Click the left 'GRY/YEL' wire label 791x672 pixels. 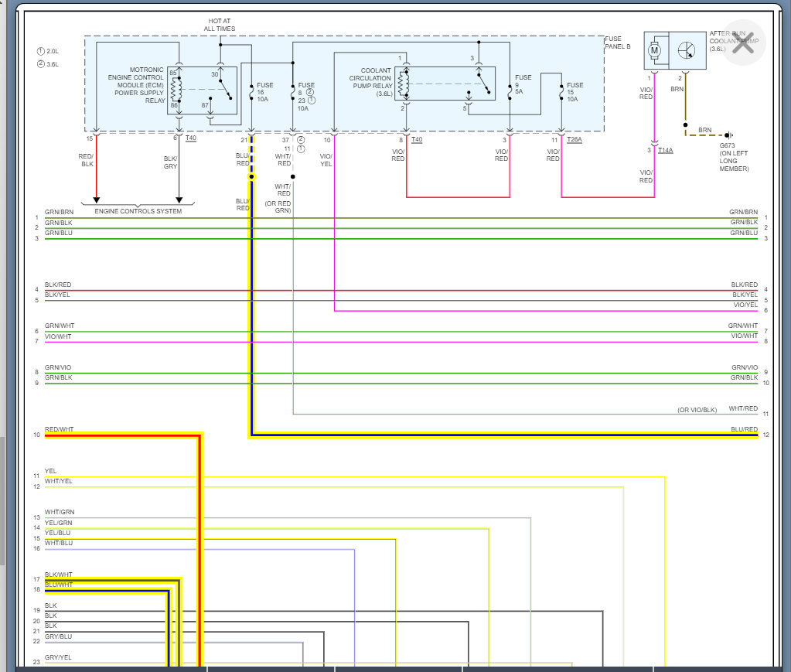(x=58, y=657)
